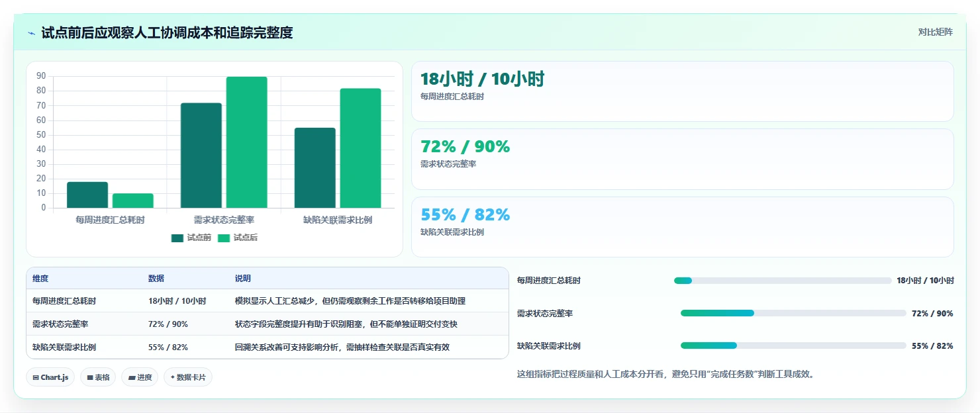Image resolution: width=980 pixels, height=413 pixels.
Task: Click the 72% / 90% value beside progress bar
Action: 932,314
